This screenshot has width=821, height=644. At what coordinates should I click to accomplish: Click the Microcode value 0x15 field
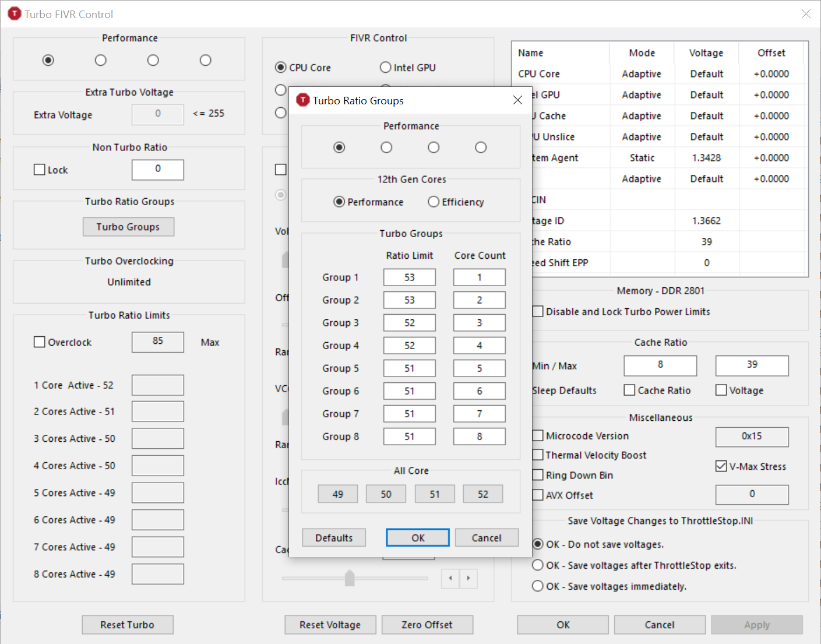pyautogui.click(x=752, y=437)
